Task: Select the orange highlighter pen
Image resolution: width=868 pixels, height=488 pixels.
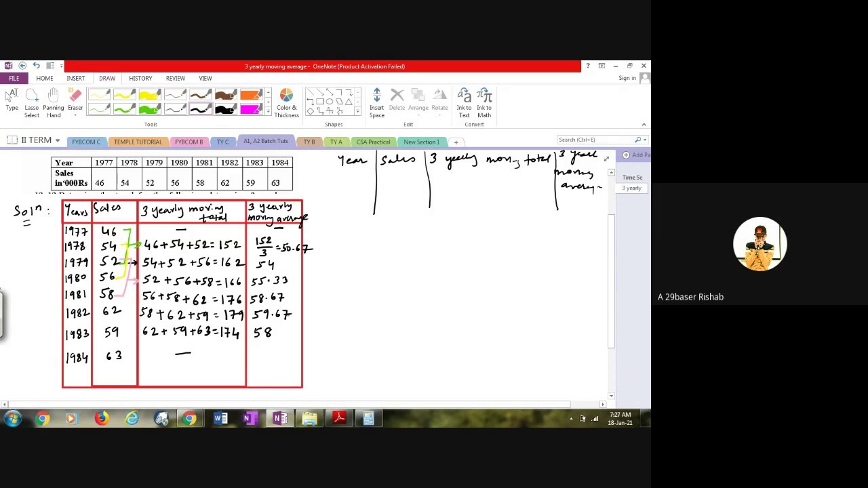Action: (x=250, y=96)
